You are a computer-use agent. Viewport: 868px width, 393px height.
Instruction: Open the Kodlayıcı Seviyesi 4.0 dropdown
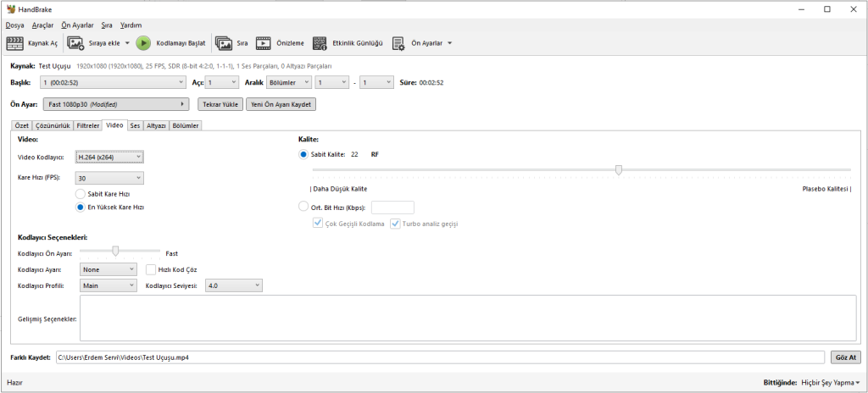coord(234,285)
